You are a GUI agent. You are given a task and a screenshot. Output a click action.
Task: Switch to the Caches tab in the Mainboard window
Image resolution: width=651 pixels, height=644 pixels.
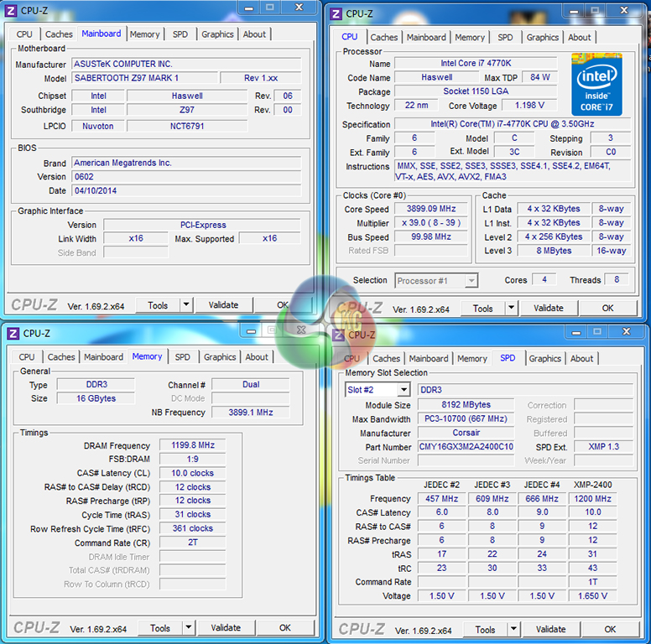[x=59, y=34]
